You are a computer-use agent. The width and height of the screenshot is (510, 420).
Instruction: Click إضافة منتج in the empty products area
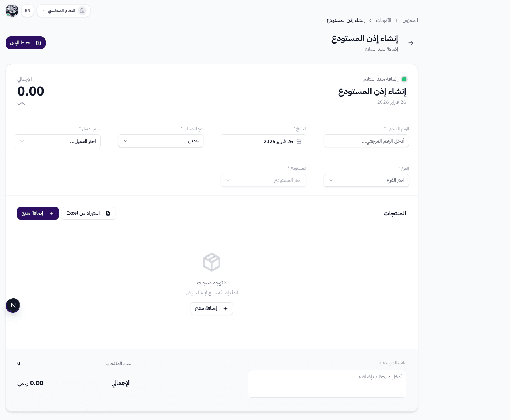pyautogui.click(x=211, y=309)
